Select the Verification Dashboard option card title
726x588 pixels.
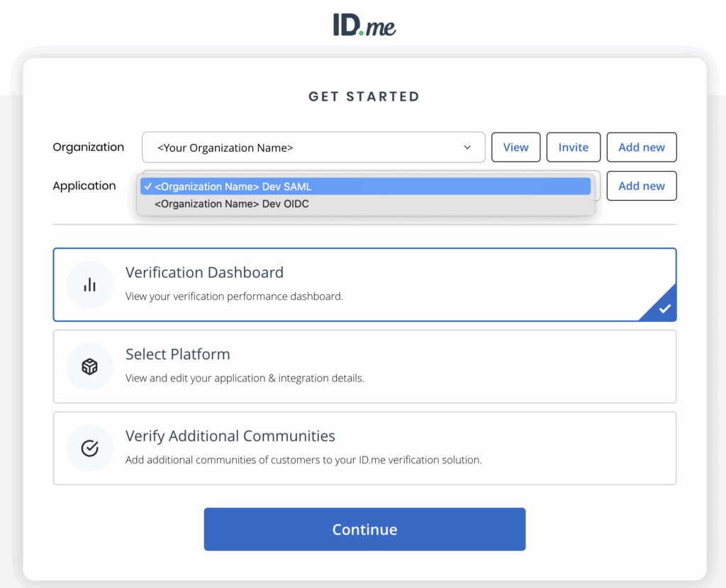tap(204, 272)
